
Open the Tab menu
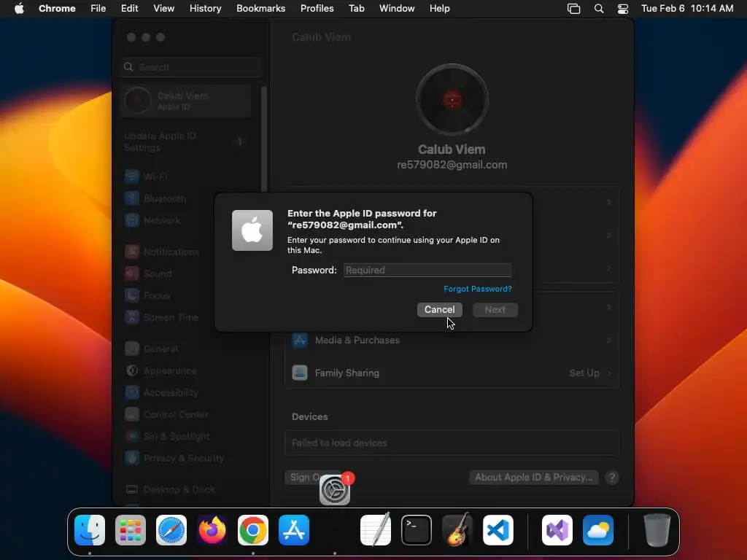tap(356, 9)
